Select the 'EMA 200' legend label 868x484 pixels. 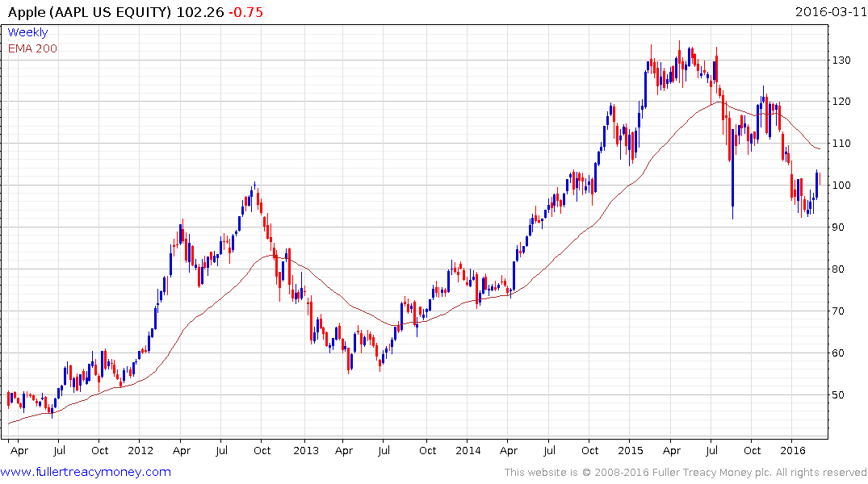click(32, 48)
